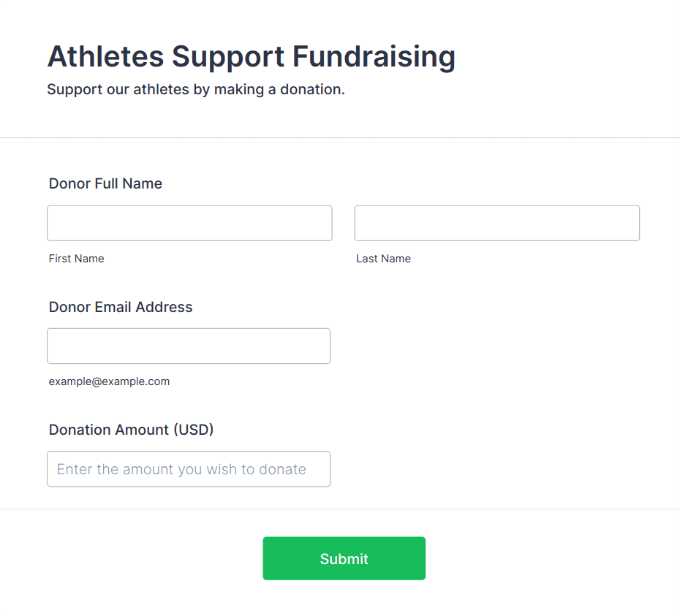
Task: Place cursor in box above Last Name caption
Action: (496, 223)
